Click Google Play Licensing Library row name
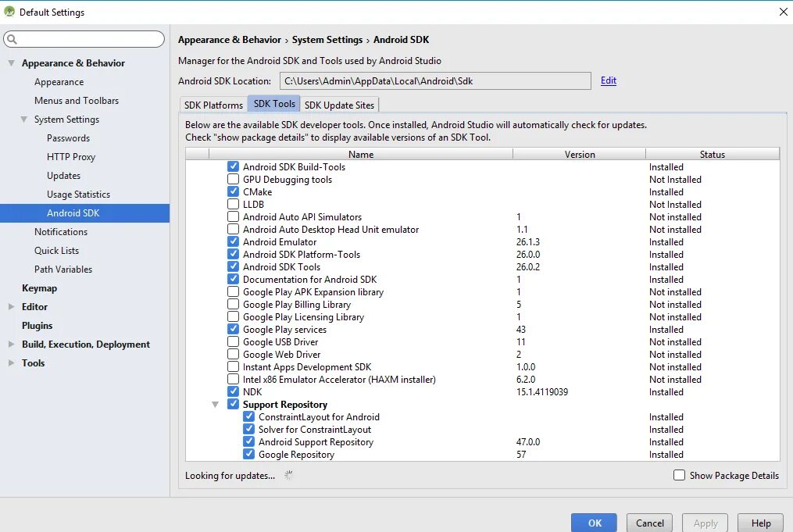Screen dimensions: 793x532 point(303,317)
